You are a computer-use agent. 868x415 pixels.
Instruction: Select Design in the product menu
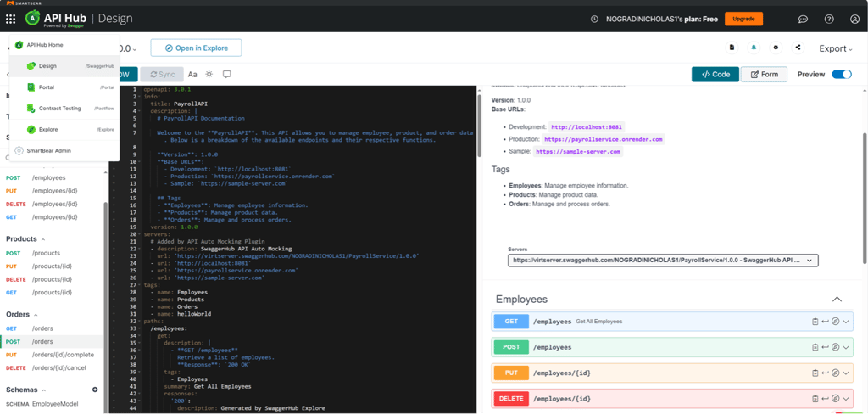64,66
